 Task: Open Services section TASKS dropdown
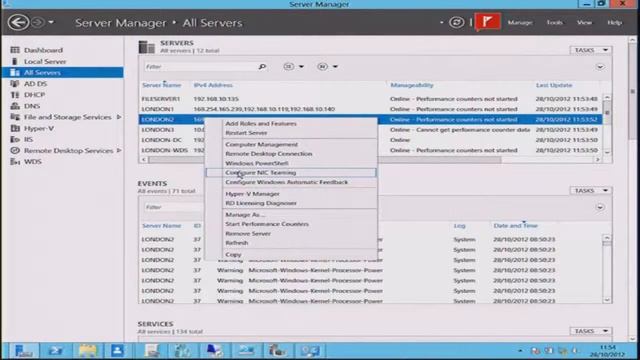[x=591, y=331]
